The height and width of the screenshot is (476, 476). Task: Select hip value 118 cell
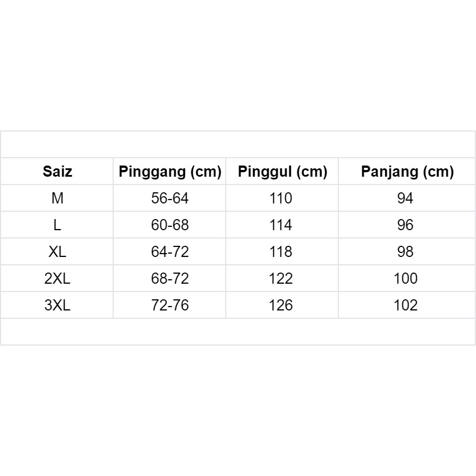(280, 252)
